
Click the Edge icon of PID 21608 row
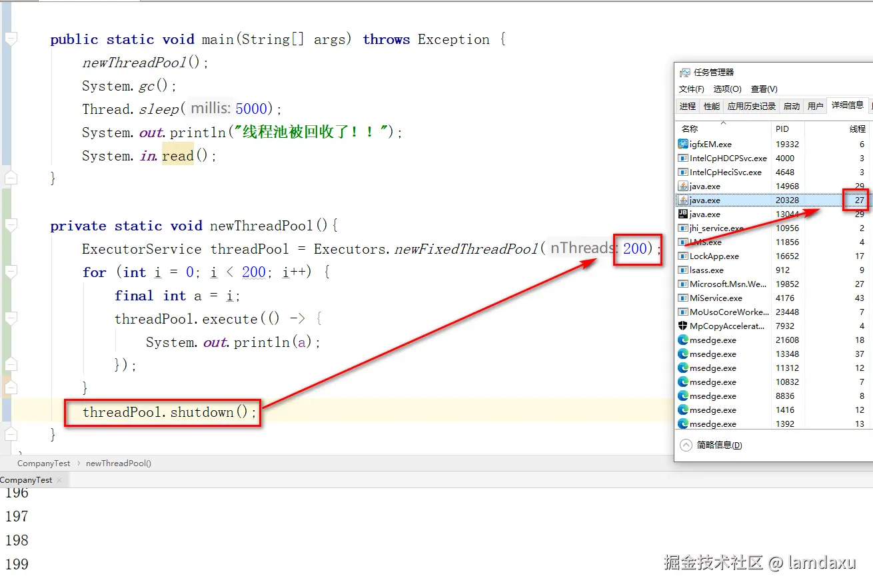pyautogui.click(x=683, y=340)
